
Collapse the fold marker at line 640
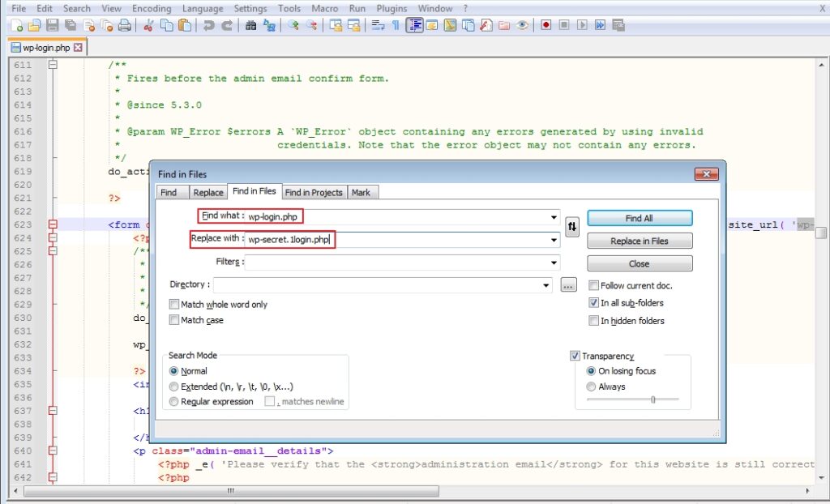(53, 451)
